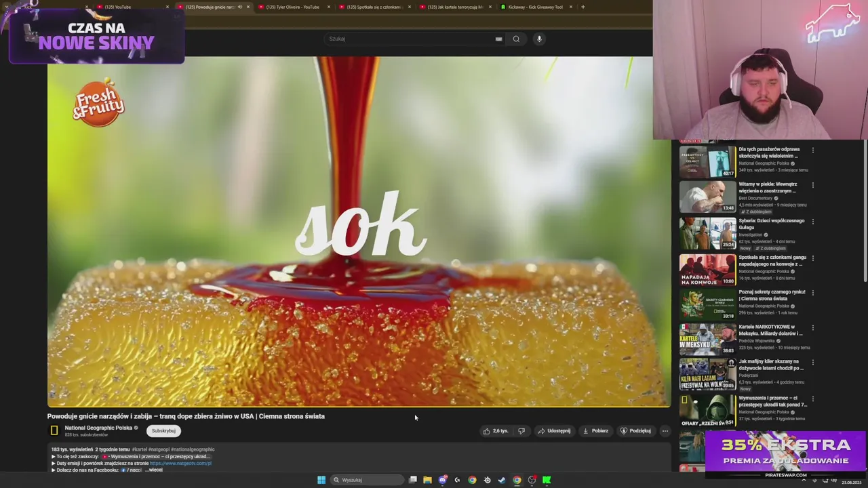Open Steam from the taskbar
The height and width of the screenshot is (488, 868).
[x=502, y=480]
